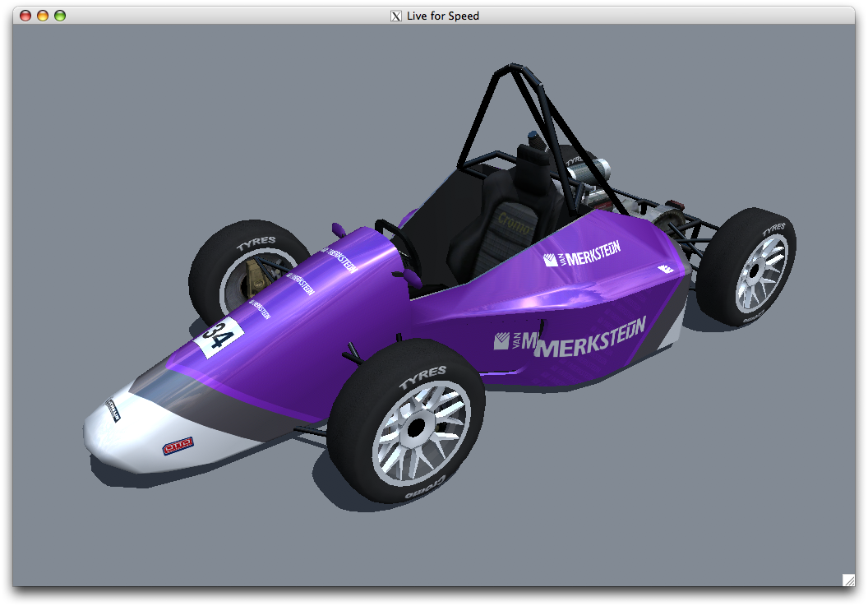Image resolution: width=868 pixels, height=606 pixels.
Task: Minimize the window with the yellow button
Action: 43,16
